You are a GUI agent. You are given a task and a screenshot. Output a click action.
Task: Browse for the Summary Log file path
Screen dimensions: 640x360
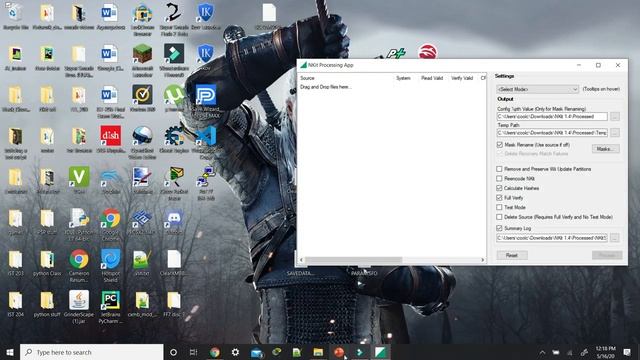coord(615,238)
